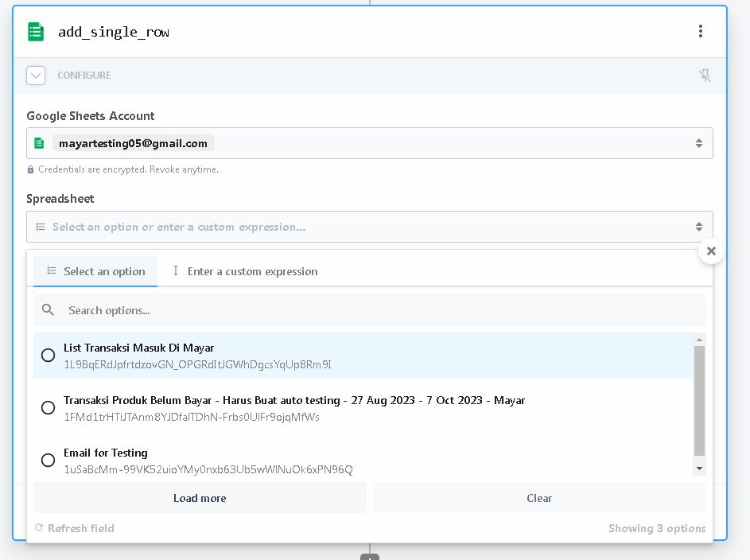750x560 pixels.
Task: Click the magnifier search icon
Action: [48, 310]
